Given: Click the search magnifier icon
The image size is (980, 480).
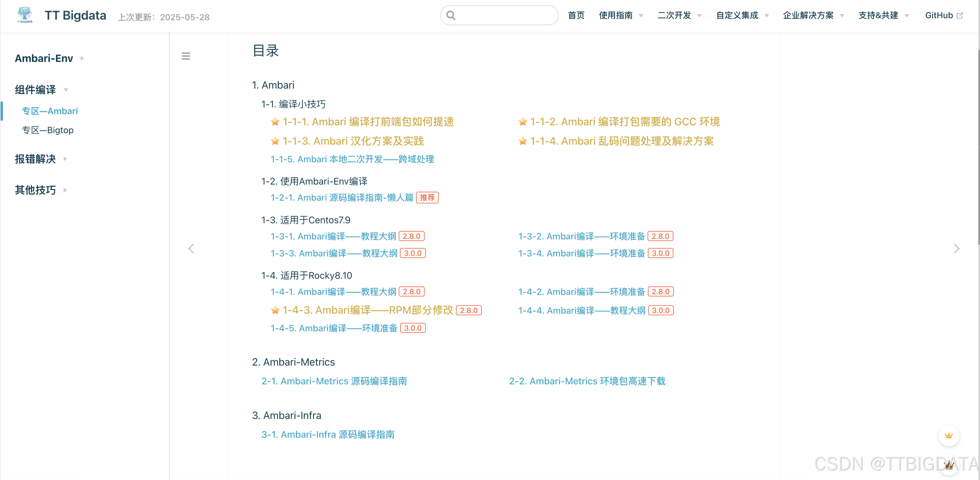Looking at the screenshot, I should point(451,15).
